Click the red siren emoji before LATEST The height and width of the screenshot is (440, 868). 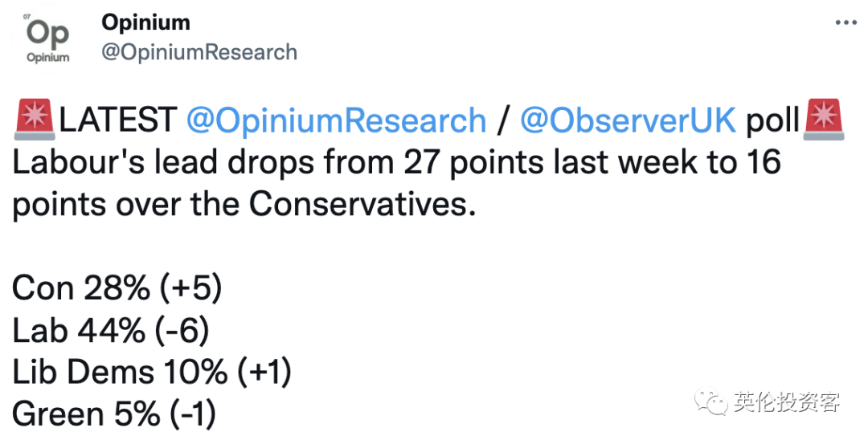pos(35,120)
